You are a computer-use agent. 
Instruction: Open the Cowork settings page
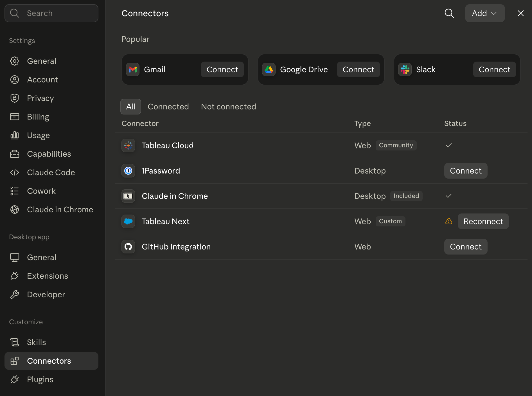pyautogui.click(x=51, y=191)
